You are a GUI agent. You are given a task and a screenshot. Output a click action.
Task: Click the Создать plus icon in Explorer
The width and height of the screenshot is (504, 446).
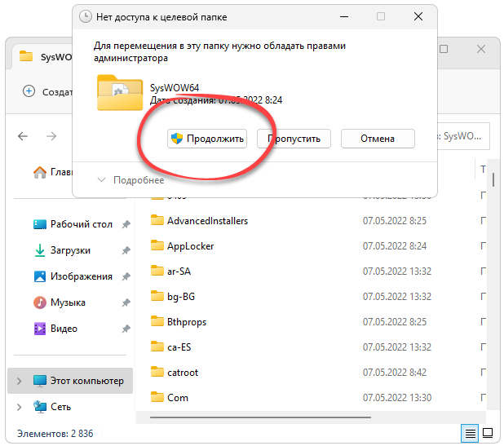coord(29,91)
